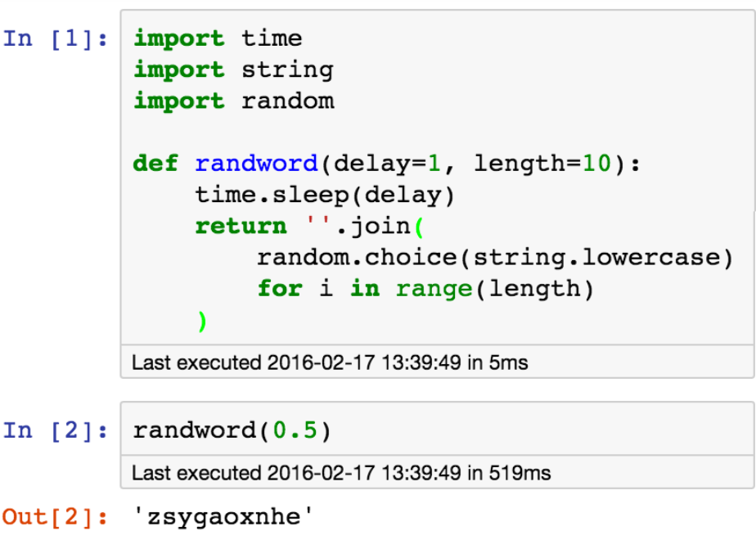Click the second cell's 'Last executed' 519ms label

pos(341,473)
